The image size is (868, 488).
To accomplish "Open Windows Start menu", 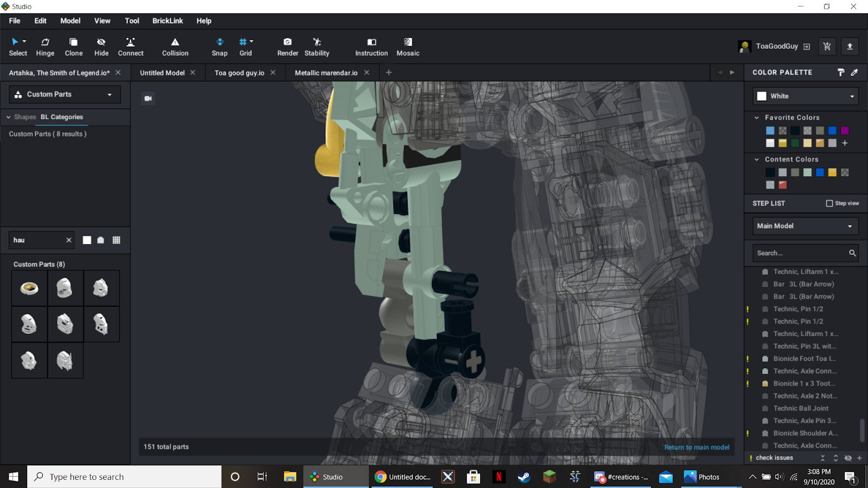I will coord(14,477).
